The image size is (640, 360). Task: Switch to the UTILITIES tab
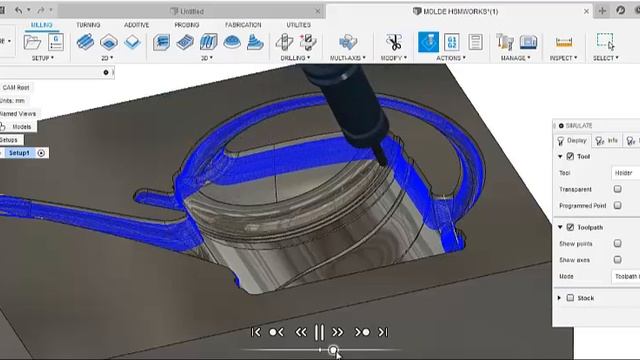click(298, 25)
